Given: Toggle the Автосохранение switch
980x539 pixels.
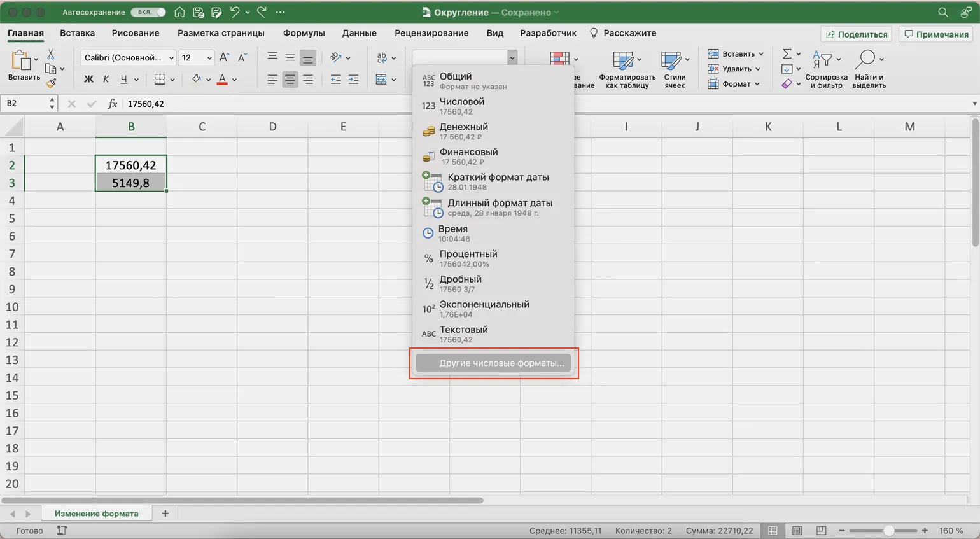Looking at the screenshot, I should point(148,12).
